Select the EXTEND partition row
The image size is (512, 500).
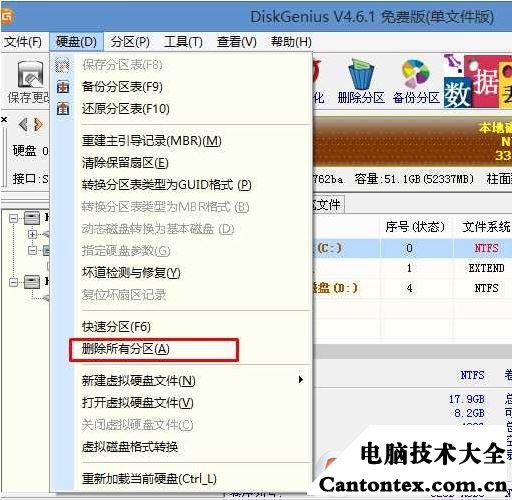[x=412, y=268]
